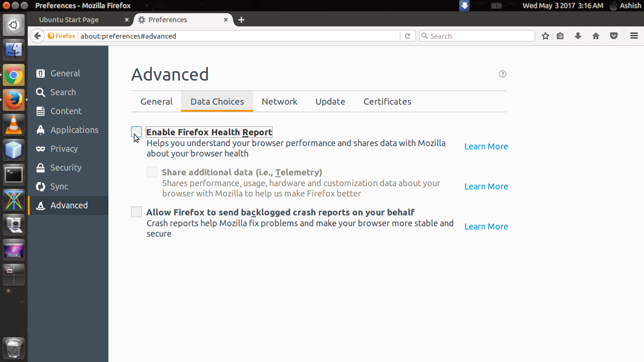Open the Downloads arrow icon
Viewport: 644px width, 362px height.
[578, 36]
